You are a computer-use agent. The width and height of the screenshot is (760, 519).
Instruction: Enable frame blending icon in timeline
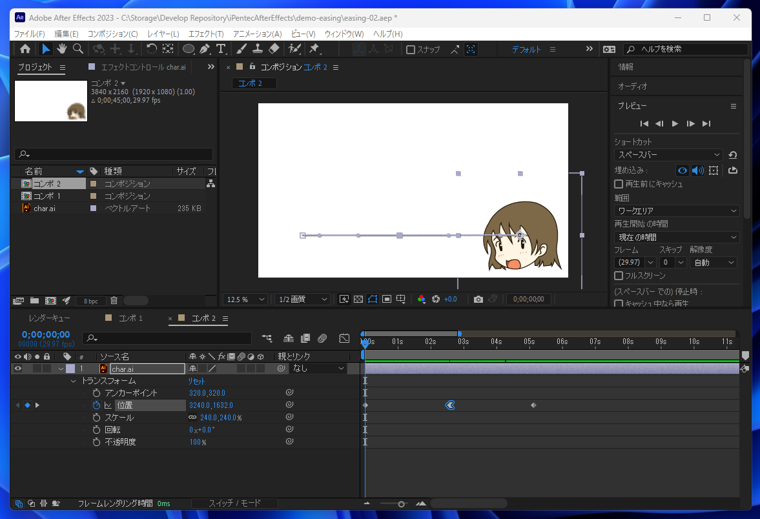click(305, 338)
